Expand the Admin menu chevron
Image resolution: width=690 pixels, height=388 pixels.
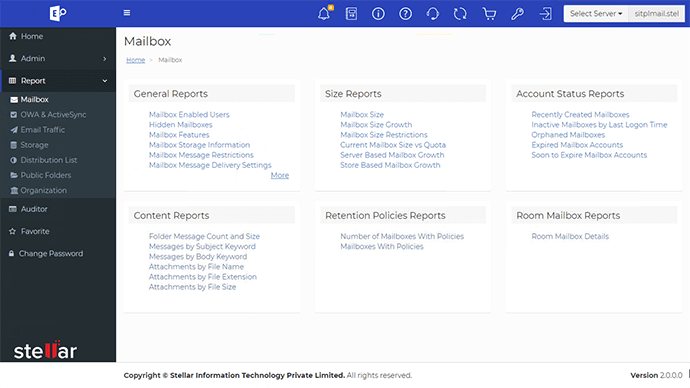coord(105,59)
